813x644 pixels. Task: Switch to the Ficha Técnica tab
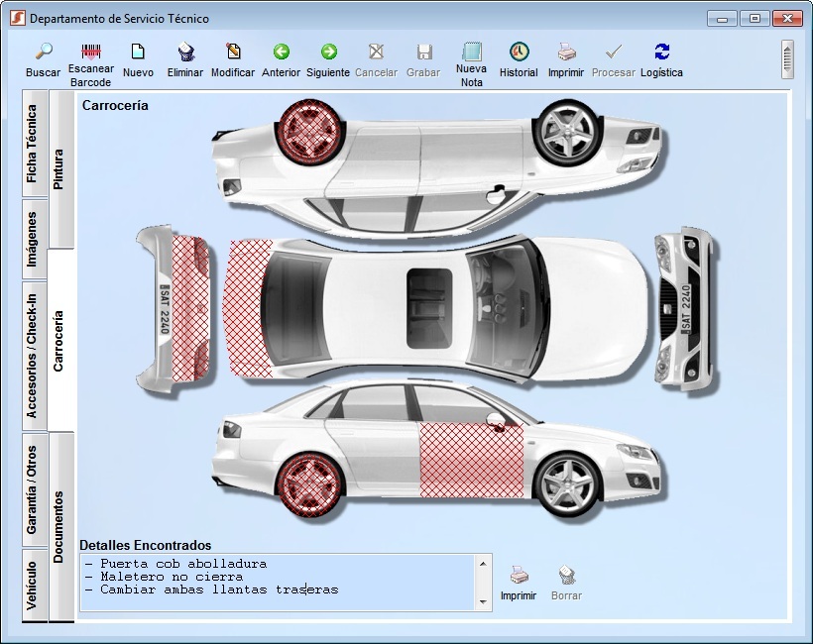pos(33,145)
